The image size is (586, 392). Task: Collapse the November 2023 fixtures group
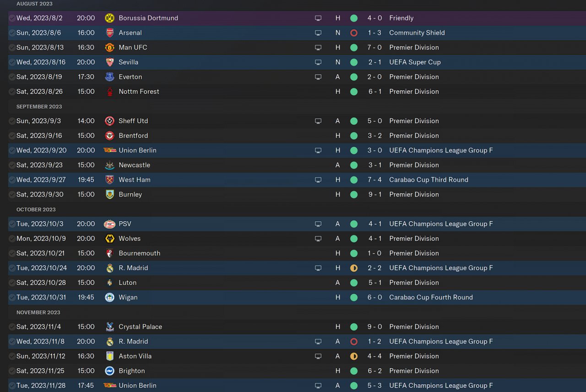pyautogui.click(x=38, y=312)
